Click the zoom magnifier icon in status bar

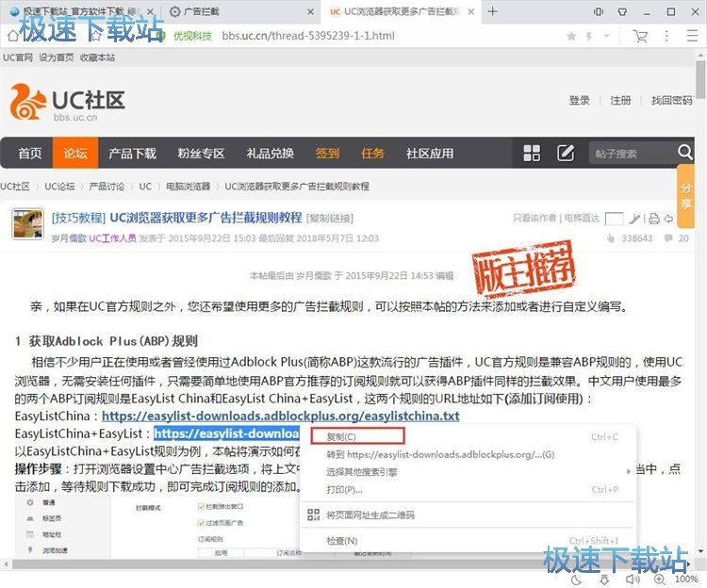660,580
